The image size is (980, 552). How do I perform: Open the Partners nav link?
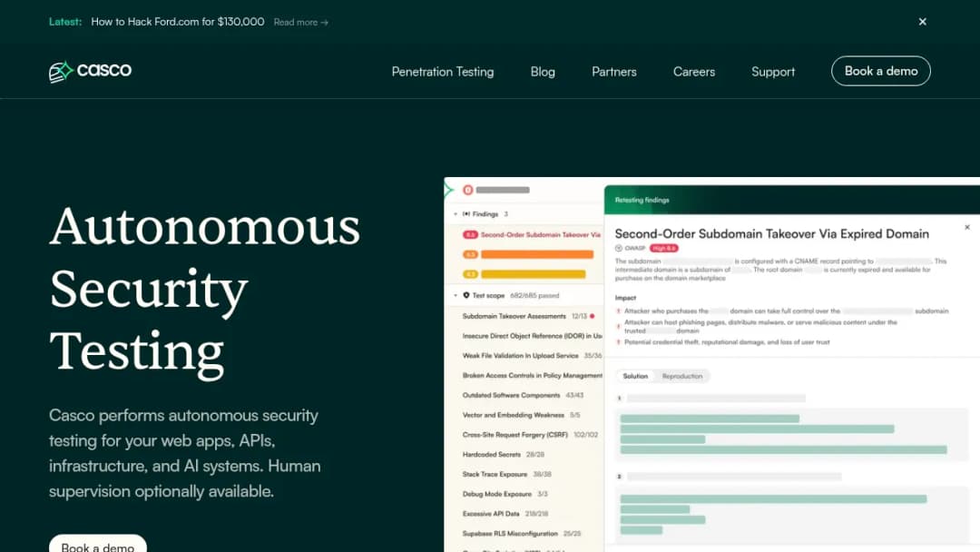click(x=613, y=72)
